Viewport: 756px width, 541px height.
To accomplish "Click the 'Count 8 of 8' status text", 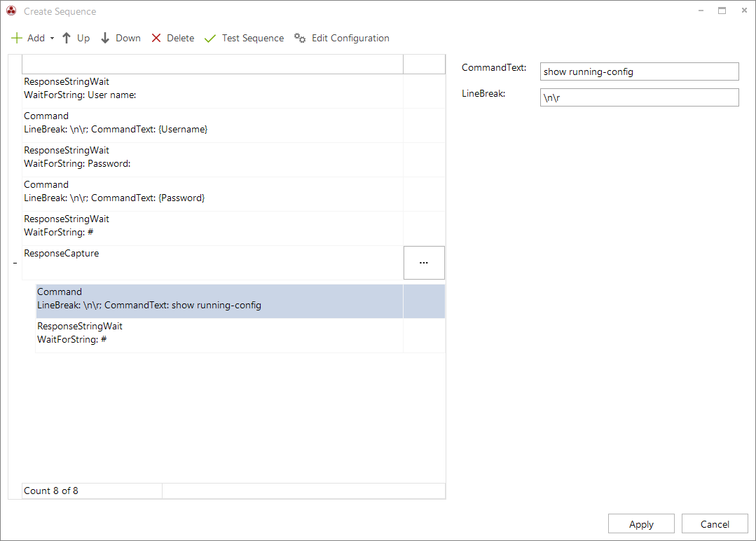I will pyautogui.click(x=51, y=491).
